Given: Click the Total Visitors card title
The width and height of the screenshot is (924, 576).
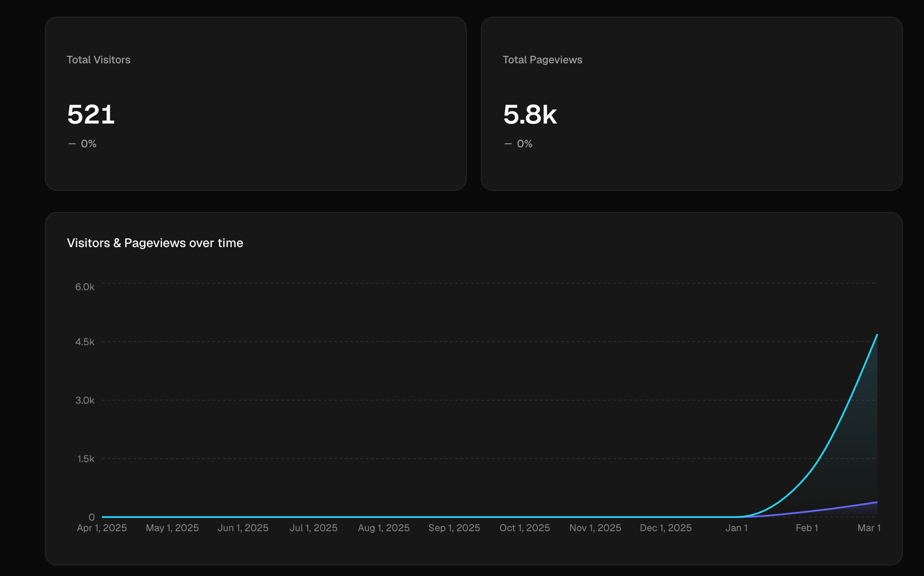Looking at the screenshot, I should [98, 60].
